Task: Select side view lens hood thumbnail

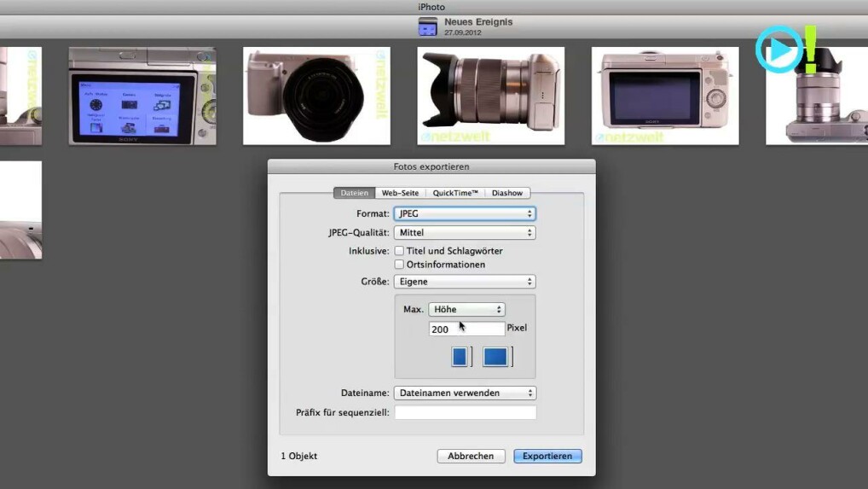Action: (x=490, y=96)
